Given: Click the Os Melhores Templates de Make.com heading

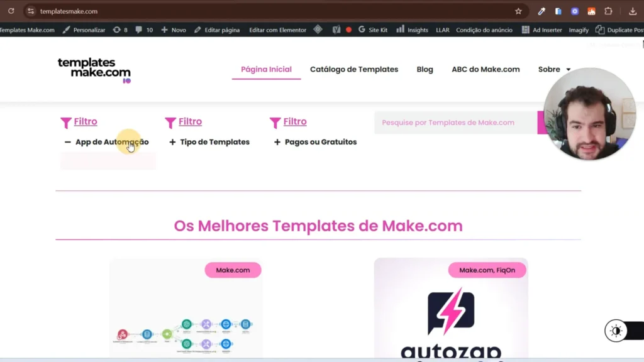Looking at the screenshot, I should [318, 226].
